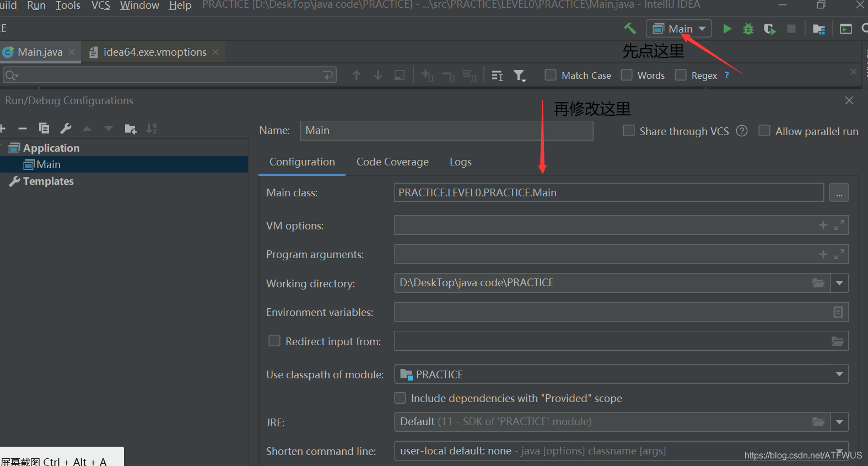
Task: Jump to next search occurrence arrow
Action: point(378,75)
